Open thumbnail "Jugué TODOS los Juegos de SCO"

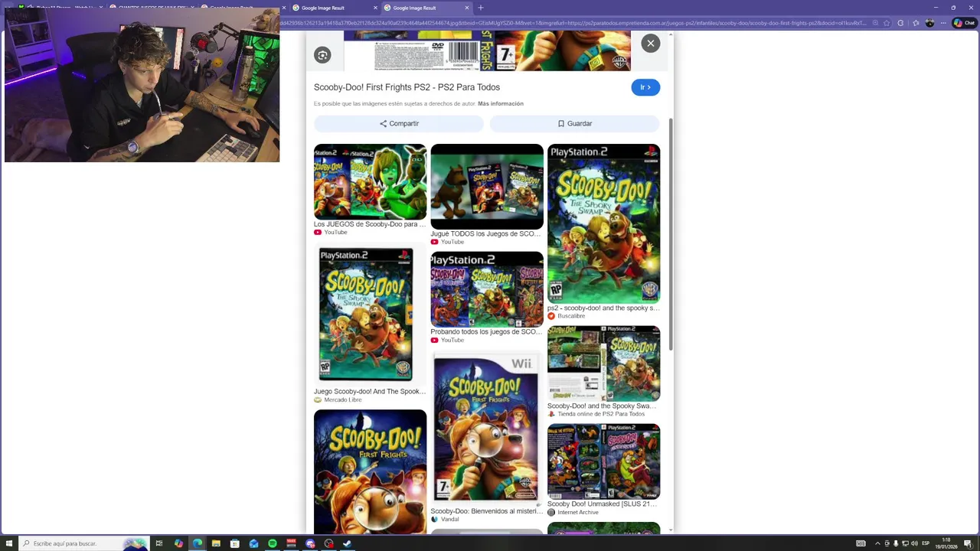pos(487,186)
